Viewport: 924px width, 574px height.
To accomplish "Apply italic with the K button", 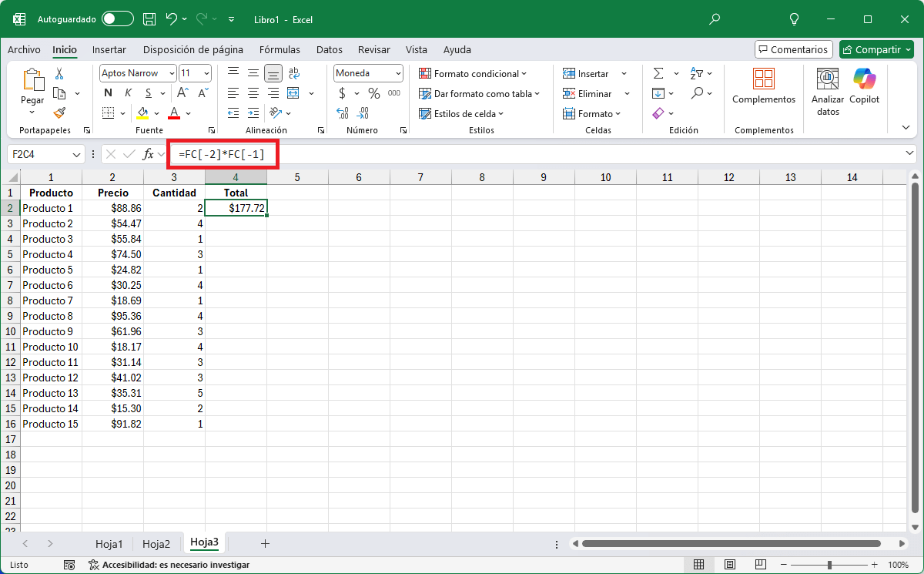I will point(128,93).
